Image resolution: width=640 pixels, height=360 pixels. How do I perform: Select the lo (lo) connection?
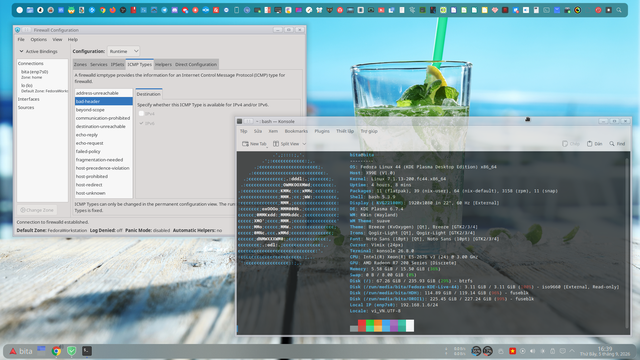pyautogui.click(x=27, y=85)
